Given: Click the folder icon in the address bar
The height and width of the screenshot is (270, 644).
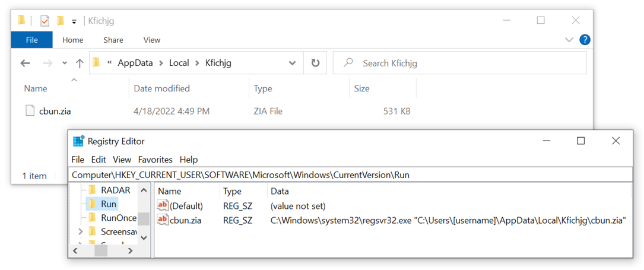Looking at the screenshot, I should click(97, 63).
